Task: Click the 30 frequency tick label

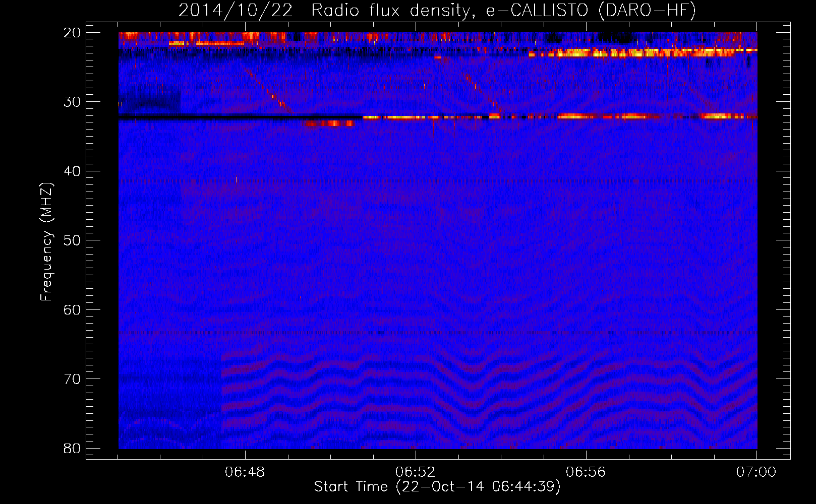Action: [x=73, y=102]
